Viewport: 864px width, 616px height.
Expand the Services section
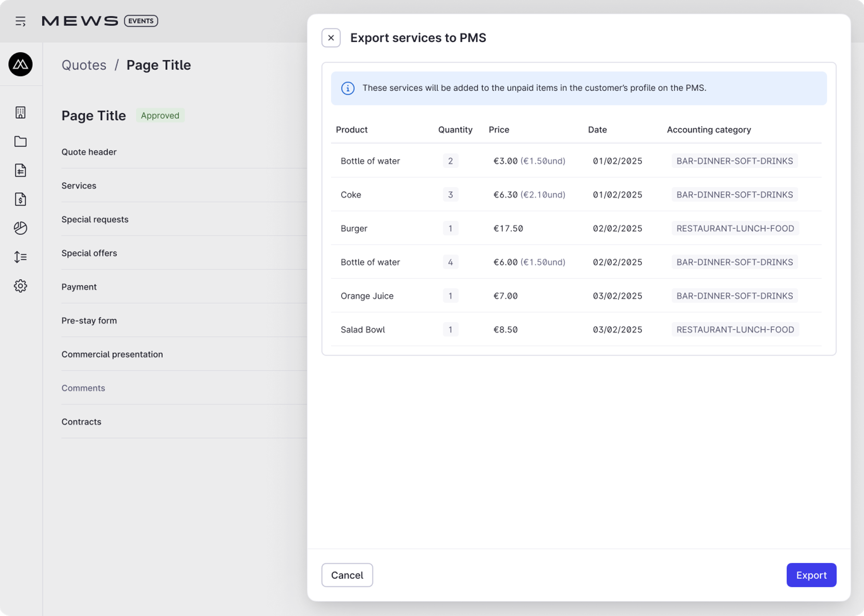pos(79,186)
